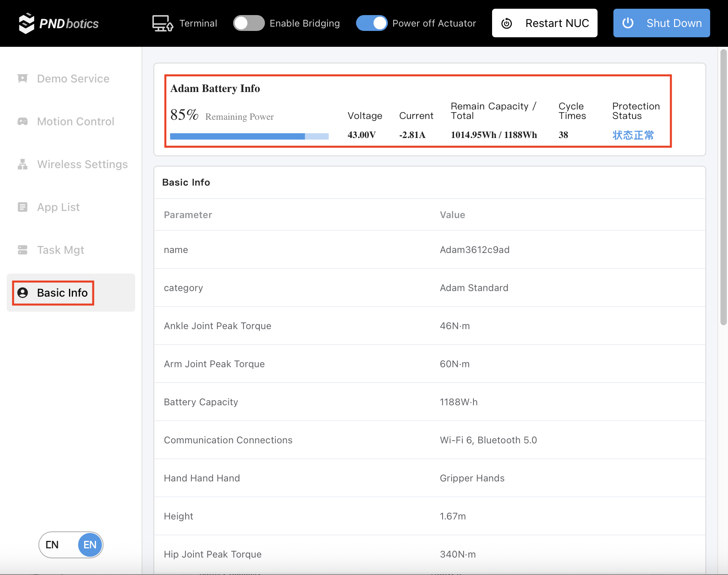Click the Wireless Settings network icon
The image size is (728, 575).
click(x=23, y=164)
